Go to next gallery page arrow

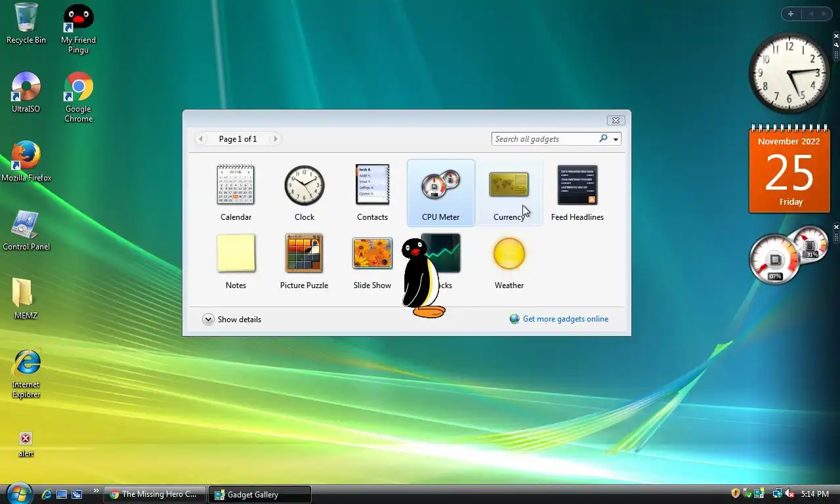coord(276,139)
